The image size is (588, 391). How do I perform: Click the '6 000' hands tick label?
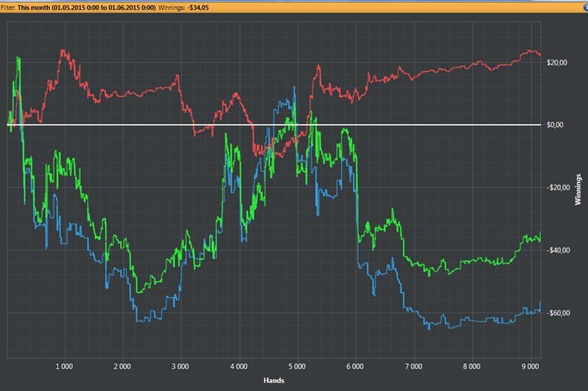click(354, 367)
